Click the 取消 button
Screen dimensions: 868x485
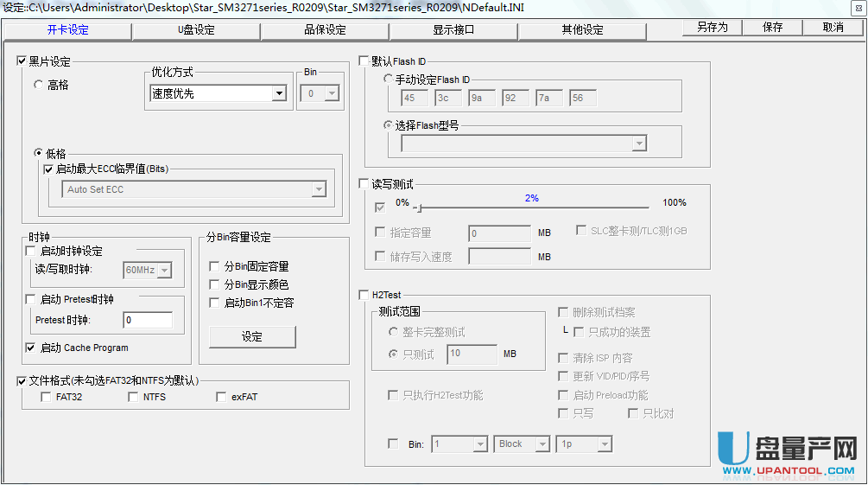[833, 28]
